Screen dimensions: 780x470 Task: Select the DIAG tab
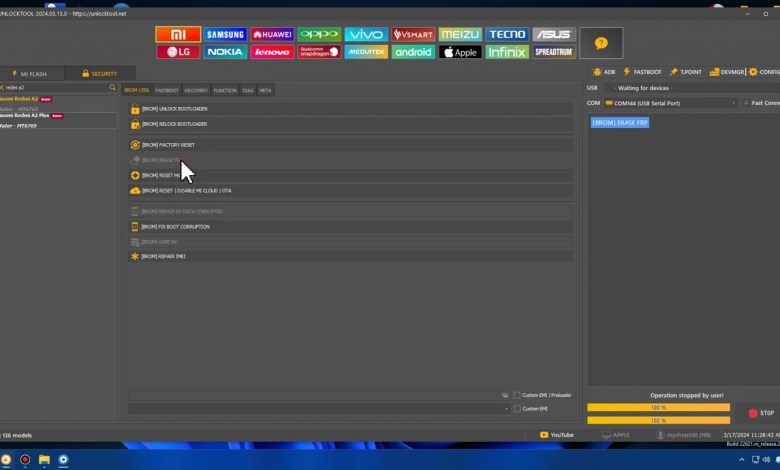click(248, 91)
